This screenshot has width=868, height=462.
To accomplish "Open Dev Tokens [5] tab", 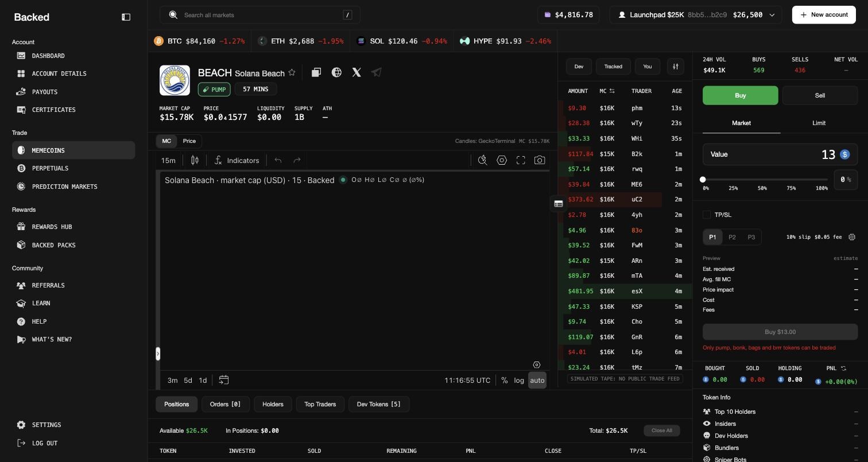I will pos(379,404).
